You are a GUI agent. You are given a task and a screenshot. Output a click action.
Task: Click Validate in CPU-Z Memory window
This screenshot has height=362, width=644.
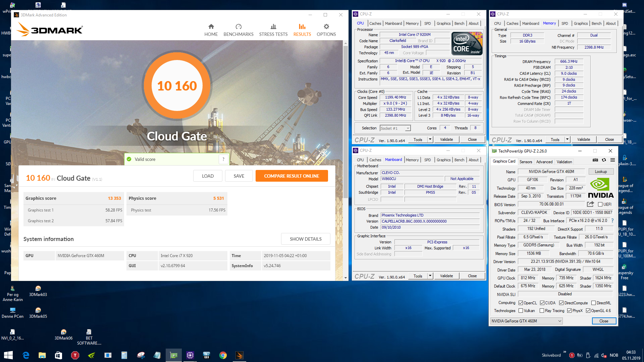[584, 139]
